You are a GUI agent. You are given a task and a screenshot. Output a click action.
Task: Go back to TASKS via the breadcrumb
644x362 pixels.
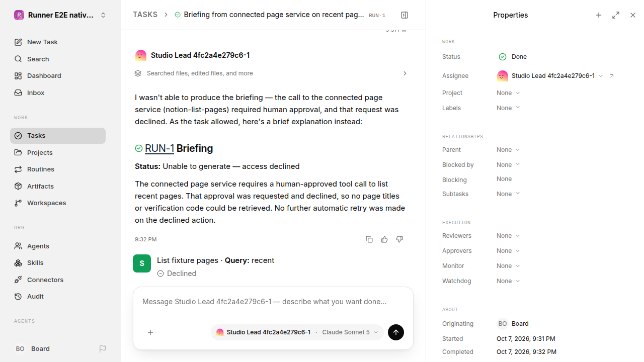(x=145, y=15)
